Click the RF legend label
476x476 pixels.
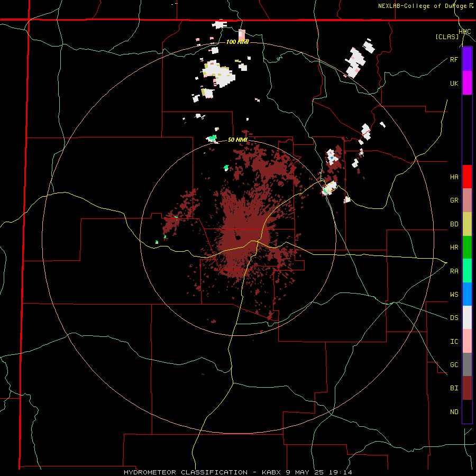[454, 59]
